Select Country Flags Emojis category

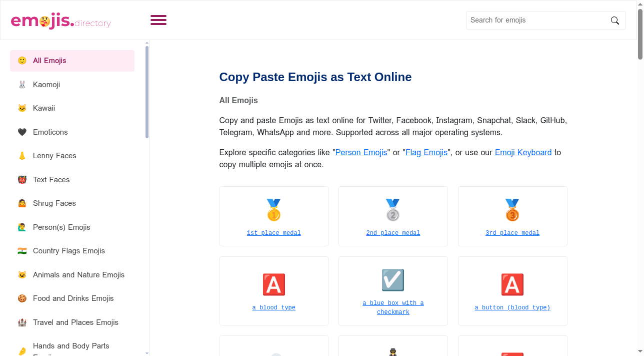[x=72, y=251]
